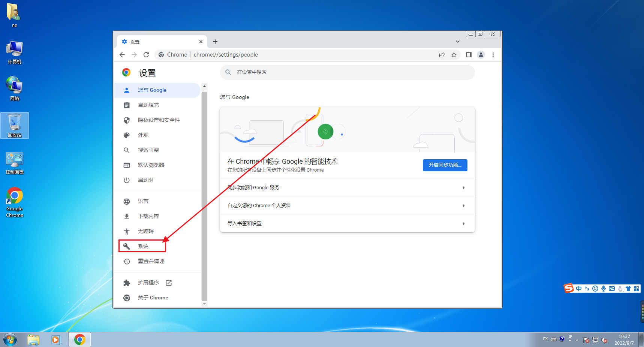Open Chrome's three-dot menu

[493, 55]
